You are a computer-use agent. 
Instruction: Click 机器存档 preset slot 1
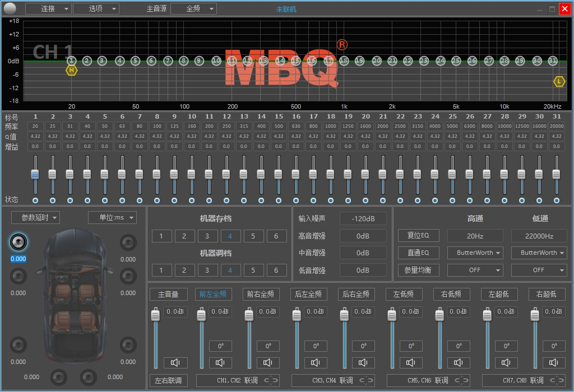[x=161, y=236]
